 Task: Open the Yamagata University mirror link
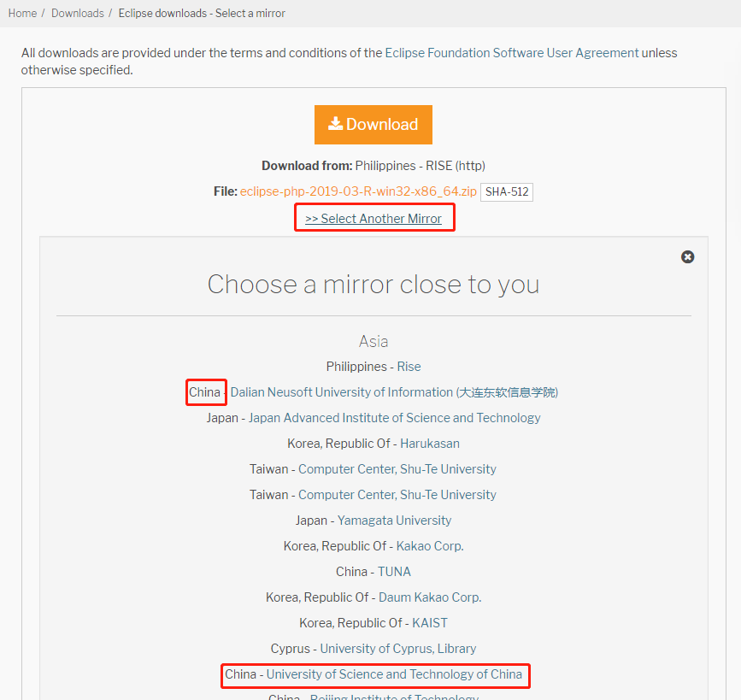[394, 520]
